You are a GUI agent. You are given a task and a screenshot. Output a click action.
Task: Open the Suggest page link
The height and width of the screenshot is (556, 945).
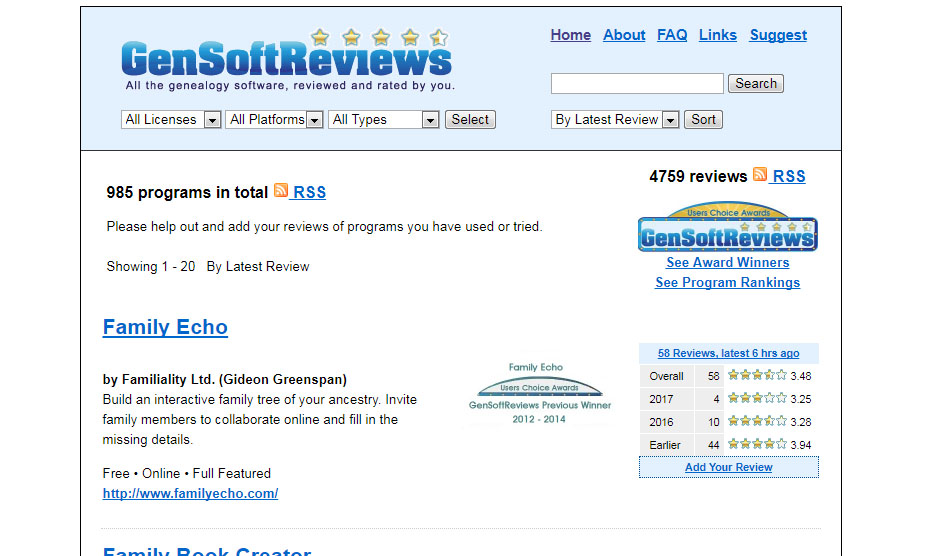coord(778,36)
